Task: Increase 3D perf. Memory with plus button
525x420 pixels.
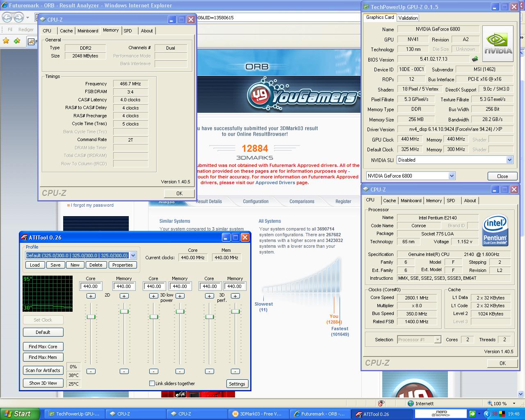Action: (x=235, y=296)
